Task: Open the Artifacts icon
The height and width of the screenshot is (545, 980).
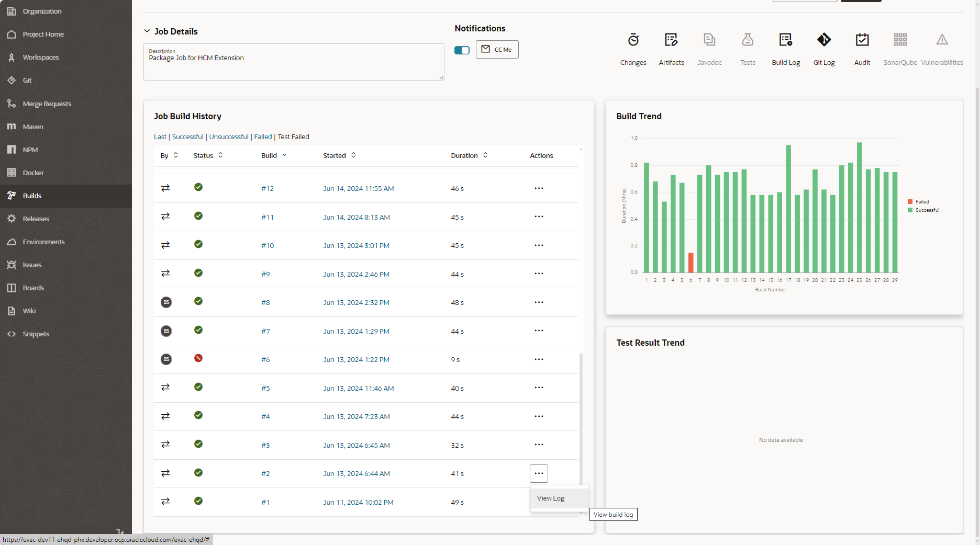Action: point(671,40)
